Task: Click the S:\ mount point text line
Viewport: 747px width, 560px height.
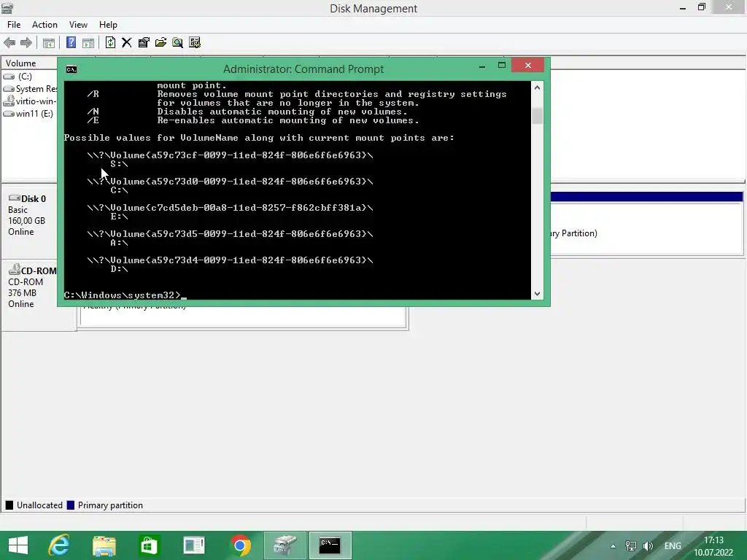Action: 119,164
